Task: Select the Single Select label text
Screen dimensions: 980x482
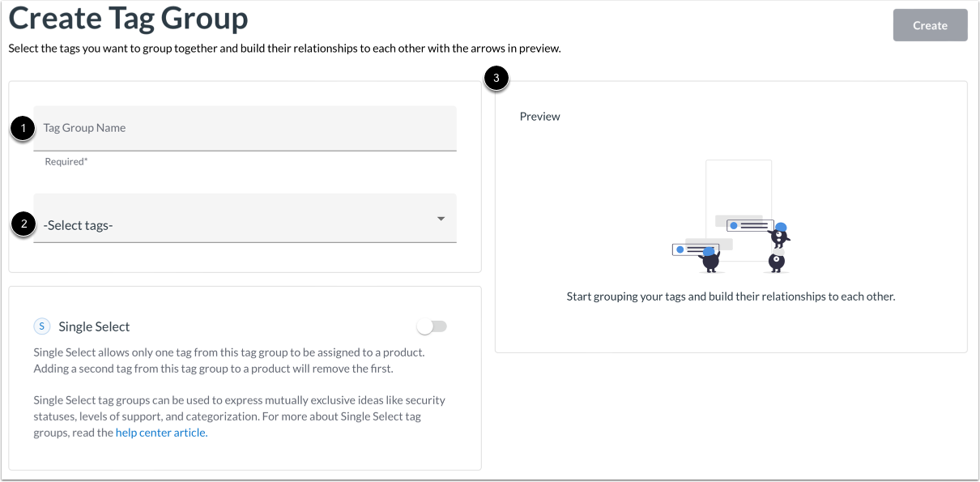Action: point(93,326)
